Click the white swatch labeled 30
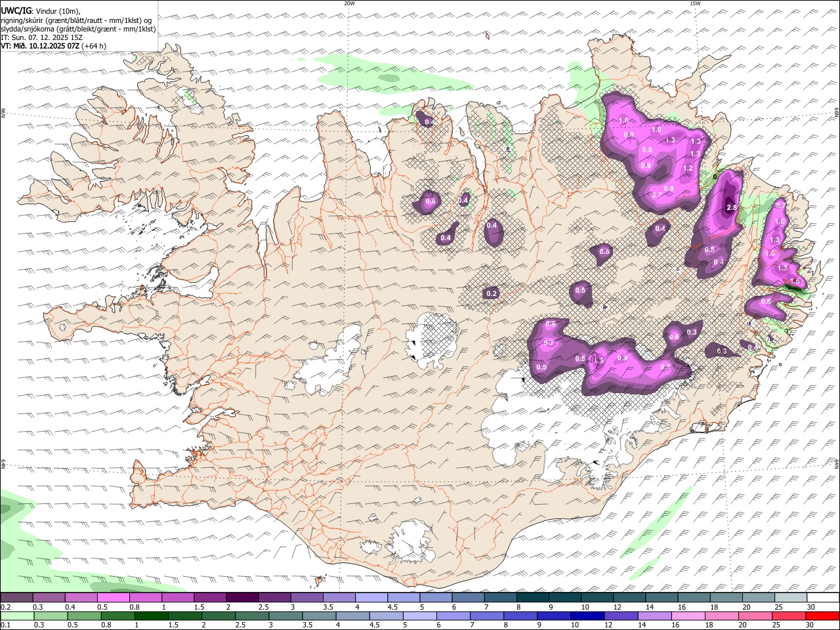Viewport: 840px width, 630px height. point(823,597)
